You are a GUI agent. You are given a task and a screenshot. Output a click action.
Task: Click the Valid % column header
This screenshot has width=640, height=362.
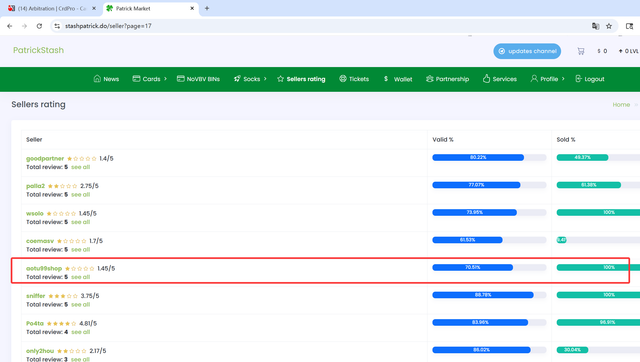pos(443,140)
